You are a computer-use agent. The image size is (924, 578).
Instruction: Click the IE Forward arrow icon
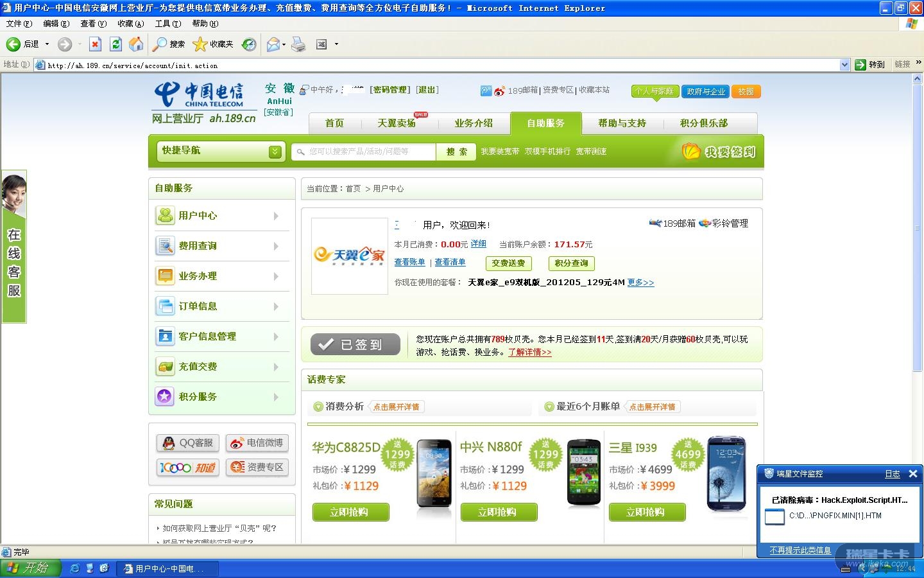pos(65,44)
